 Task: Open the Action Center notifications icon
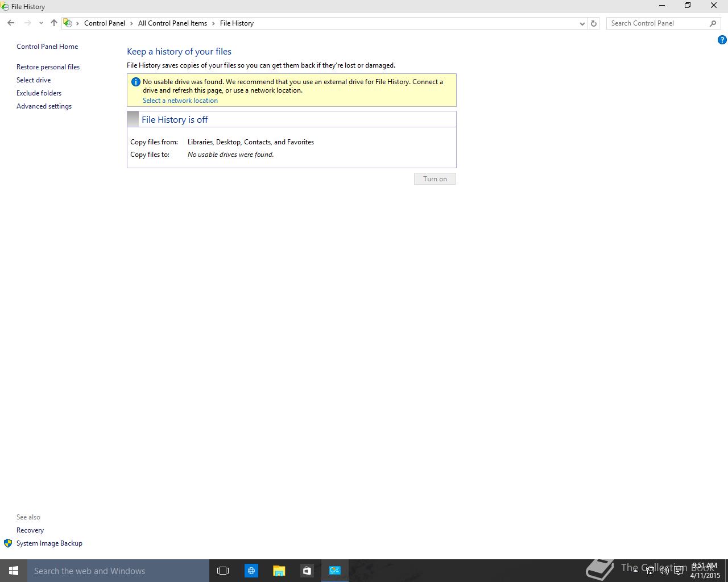tap(679, 571)
